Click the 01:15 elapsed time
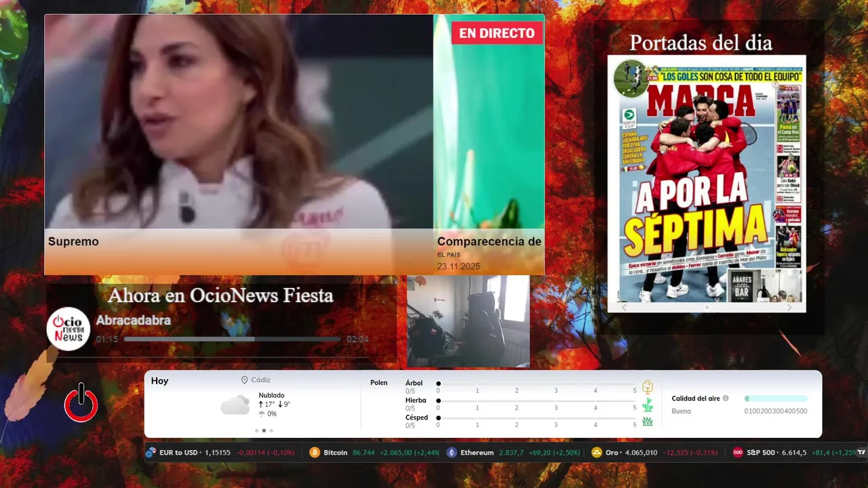868x488 pixels. (107, 339)
